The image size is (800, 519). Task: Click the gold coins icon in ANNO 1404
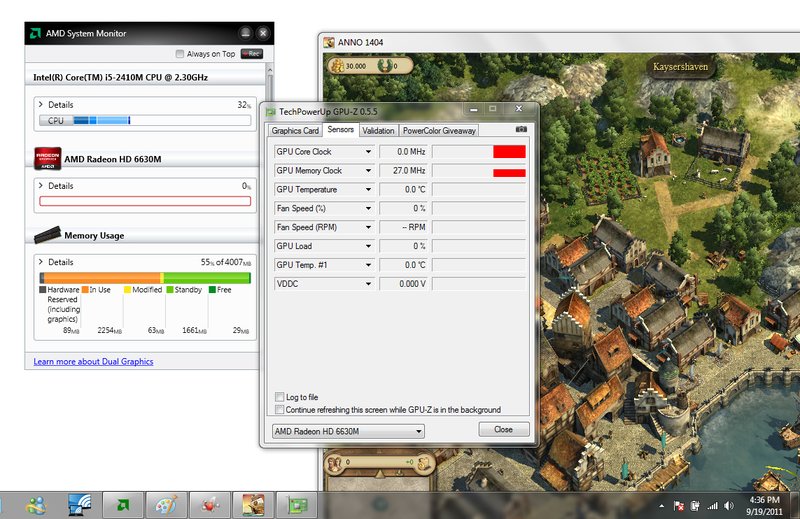tap(337, 65)
